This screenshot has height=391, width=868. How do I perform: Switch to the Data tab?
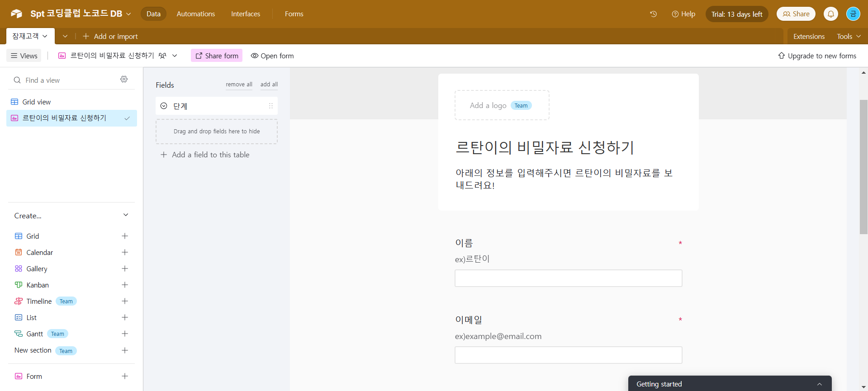(x=153, y=14)
